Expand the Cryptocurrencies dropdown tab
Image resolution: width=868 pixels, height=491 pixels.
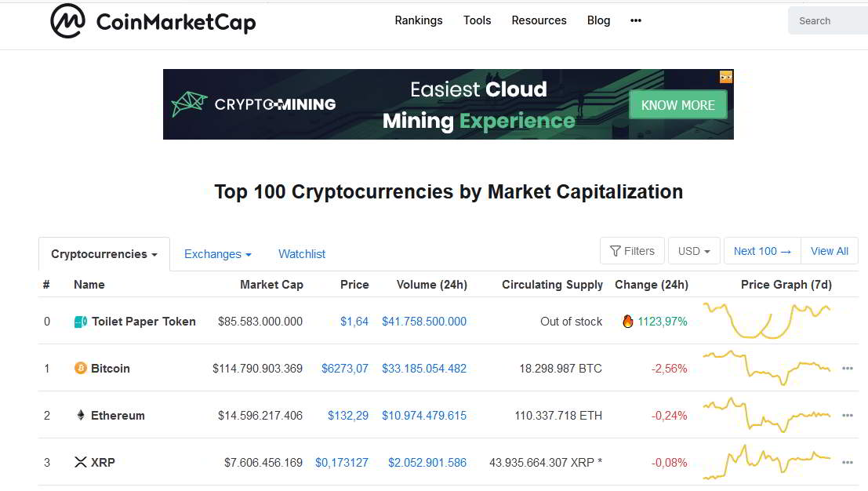[104, 254]
